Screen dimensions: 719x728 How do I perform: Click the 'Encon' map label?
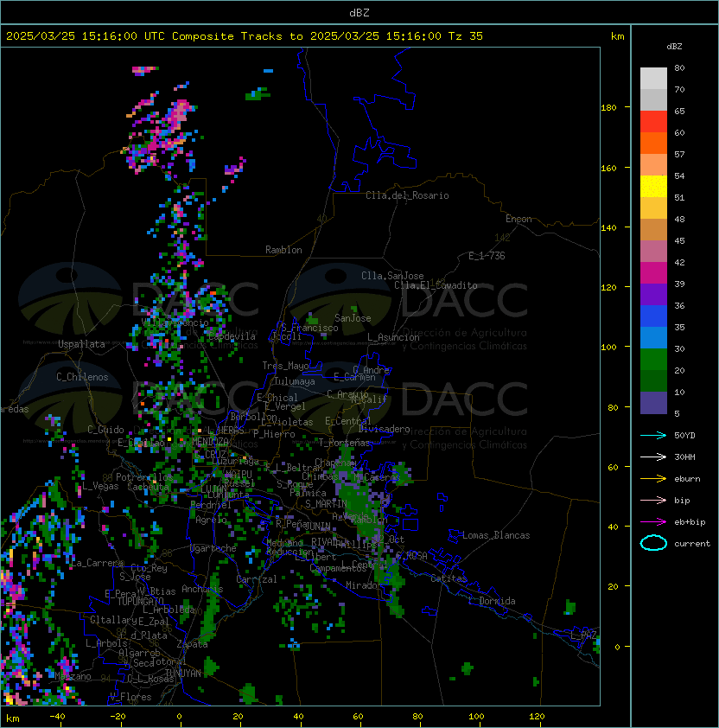tap(519, 219)
